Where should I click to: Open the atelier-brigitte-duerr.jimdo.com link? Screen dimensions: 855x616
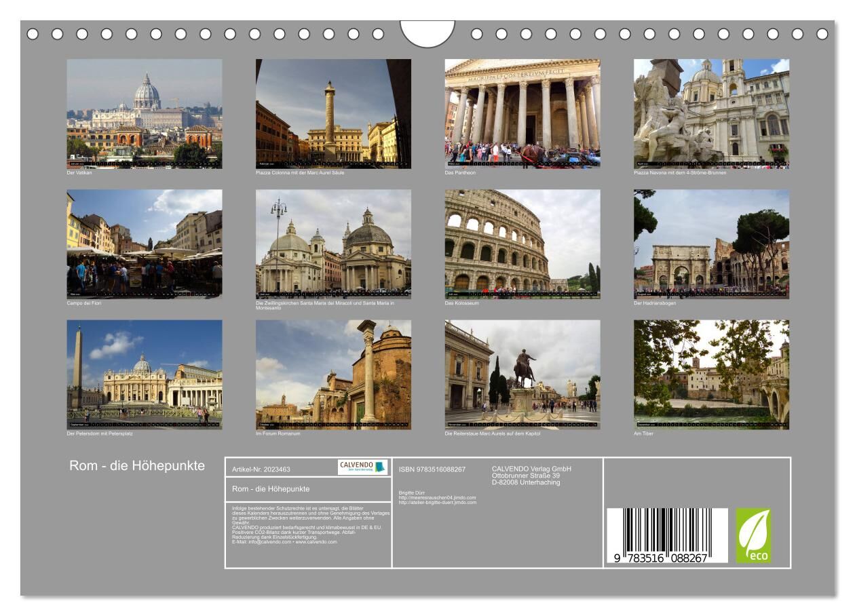[x=437, y=503]
